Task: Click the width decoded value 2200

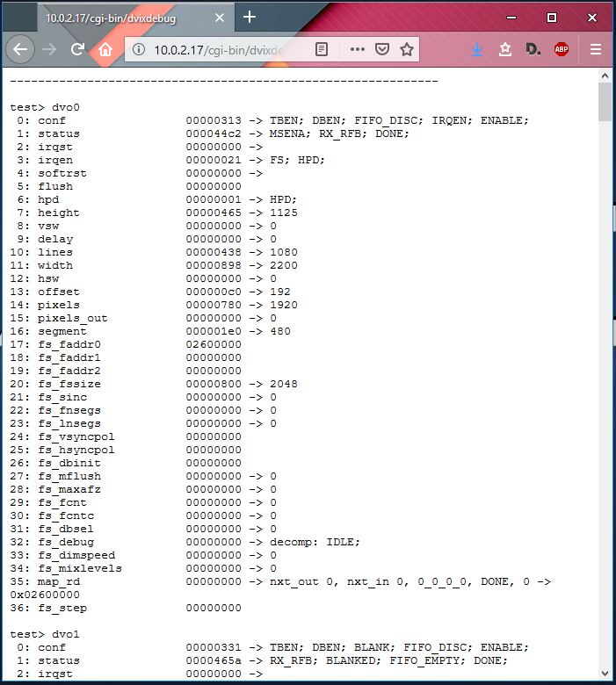Action: 284,265
